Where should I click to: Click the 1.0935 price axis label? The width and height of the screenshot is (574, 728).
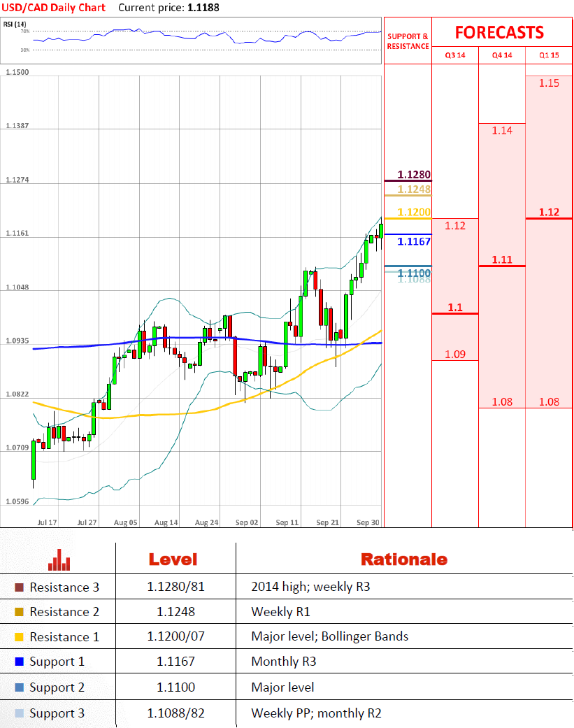(x=17, y=341)
